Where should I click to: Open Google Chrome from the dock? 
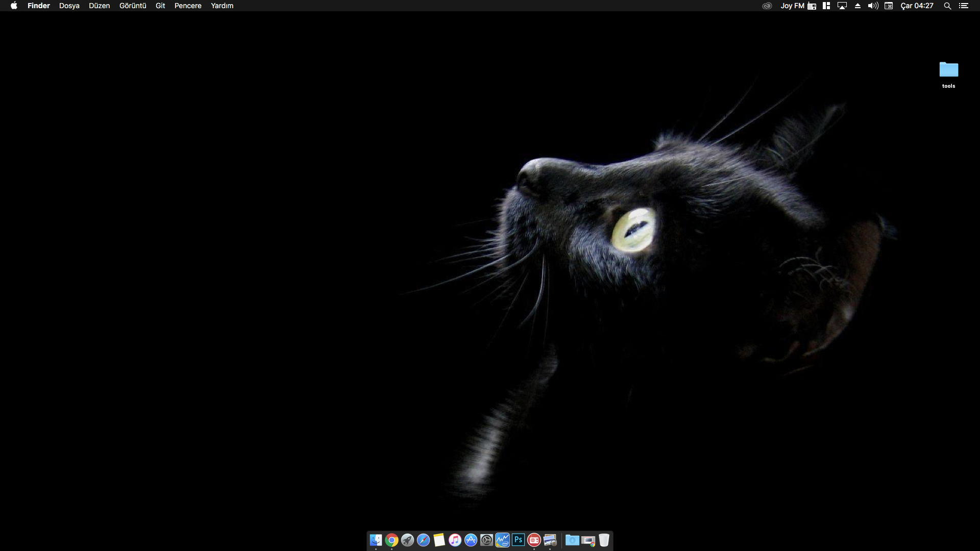(391, 540)
